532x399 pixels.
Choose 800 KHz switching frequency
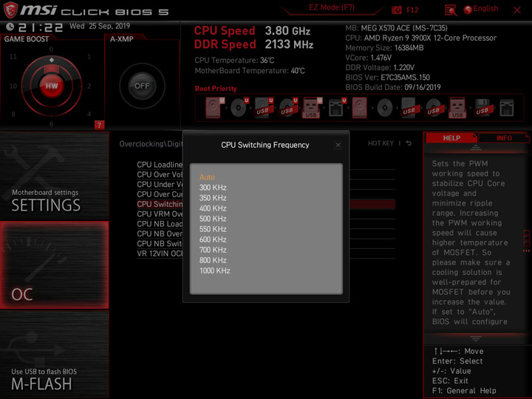coord(213,260)
